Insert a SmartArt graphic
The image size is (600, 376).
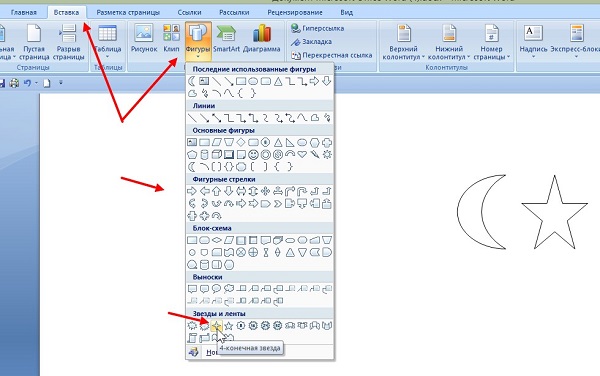(x=226, y=38)
